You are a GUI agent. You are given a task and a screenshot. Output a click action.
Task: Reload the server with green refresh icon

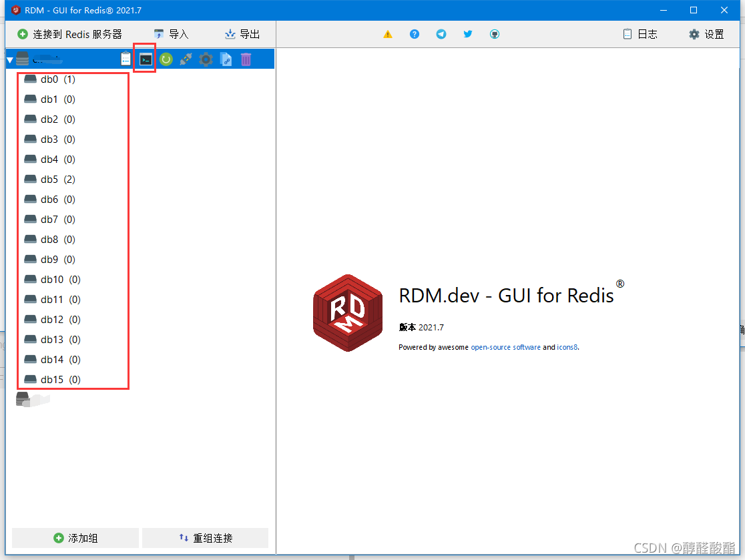(166, 59)
